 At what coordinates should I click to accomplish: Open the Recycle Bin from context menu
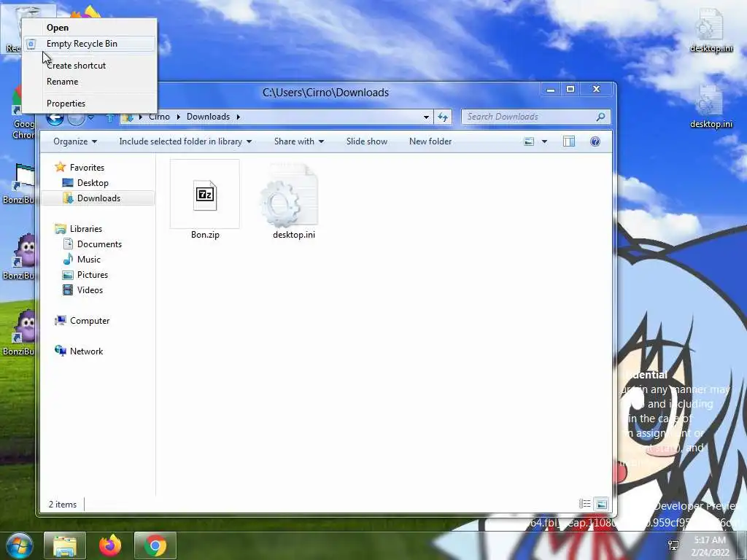pyautogui.click(x=58, y=28)
